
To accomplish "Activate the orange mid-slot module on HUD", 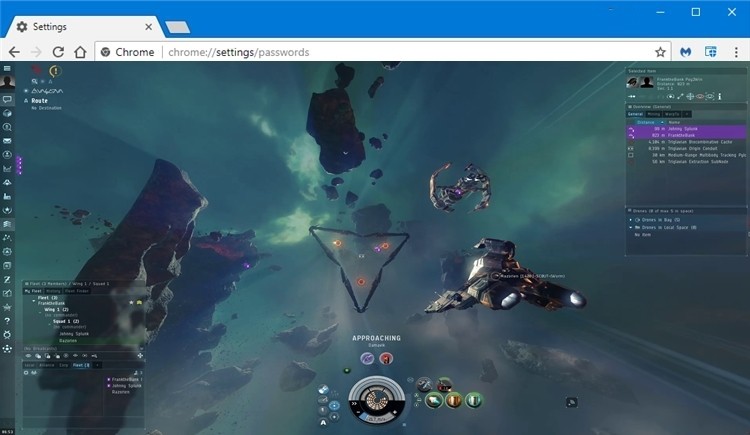I will [454, 401].
